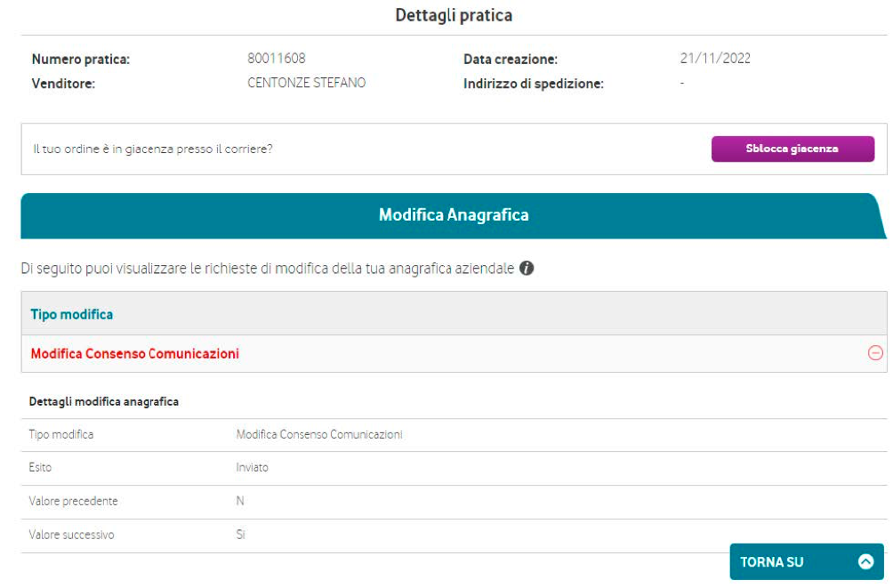This screenshot has width=893, height=588.
Task: Click the info icon beside anagrafica aziendale text
Action: [x=527, y=269]
